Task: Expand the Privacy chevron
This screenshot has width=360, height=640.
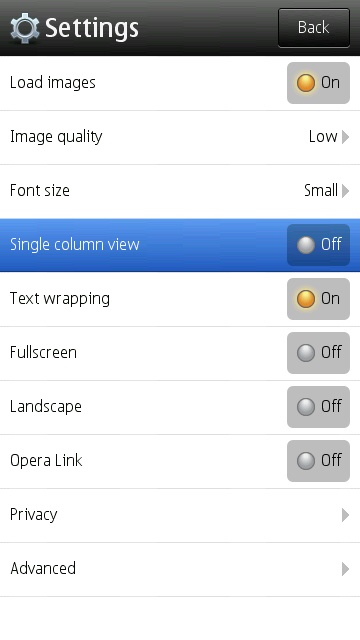Action: (x=345, y=515)
